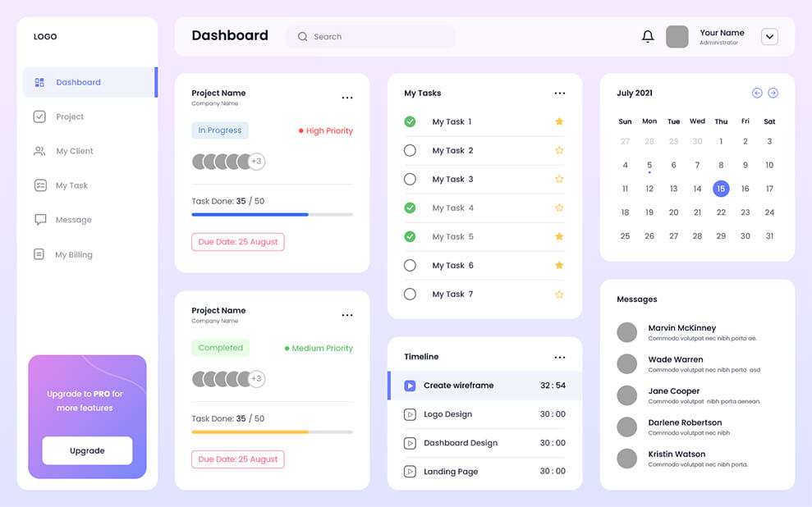Click the blue Task Done progress bar
812x507 pixels.
point(250,214)
